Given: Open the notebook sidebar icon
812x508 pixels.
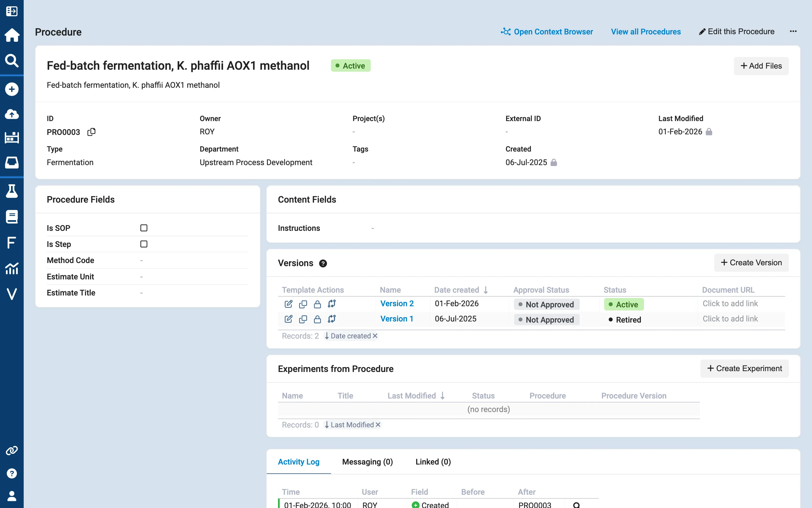Looking at the screenshot, I should (x=12, y=217).
